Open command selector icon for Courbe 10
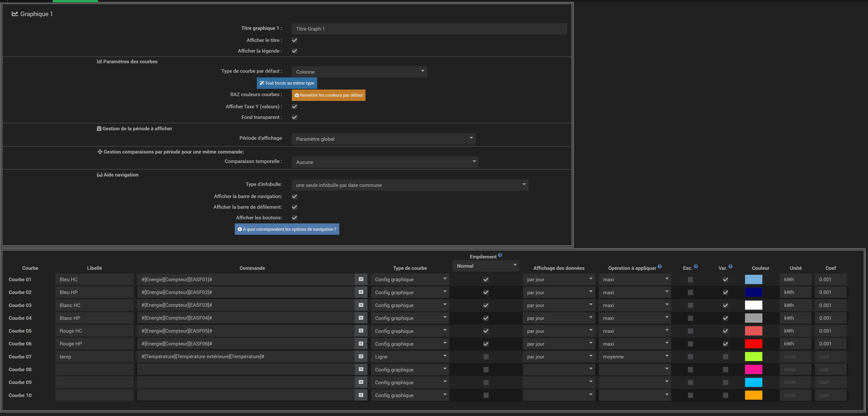The height and width of the screenshot is (416, 868). point(361,395)
